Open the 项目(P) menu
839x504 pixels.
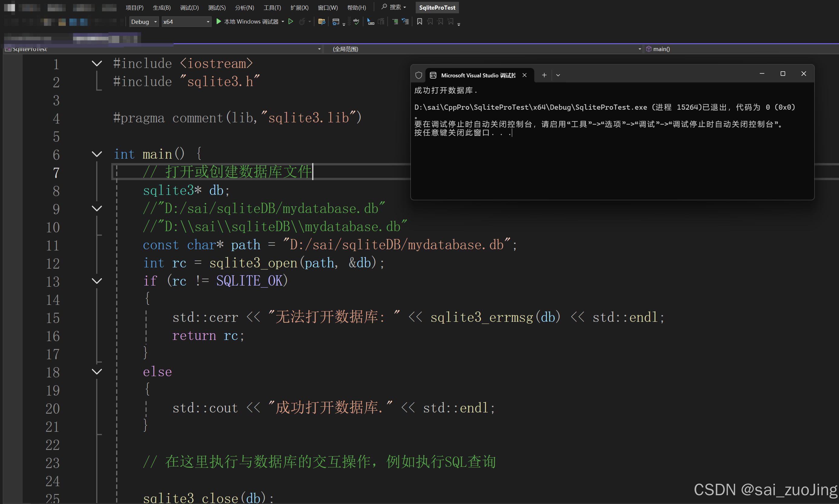[x=135, y=8]
